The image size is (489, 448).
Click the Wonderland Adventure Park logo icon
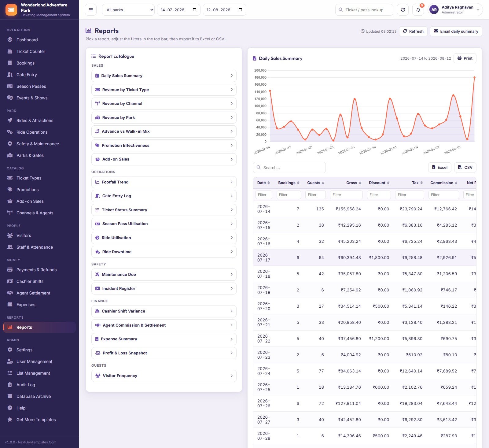tap(11, 10)
